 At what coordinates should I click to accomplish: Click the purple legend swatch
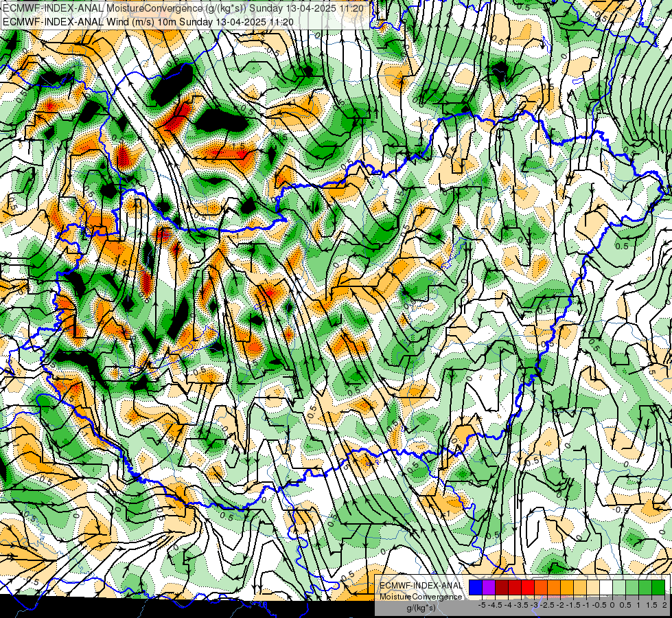pos(489,587)
